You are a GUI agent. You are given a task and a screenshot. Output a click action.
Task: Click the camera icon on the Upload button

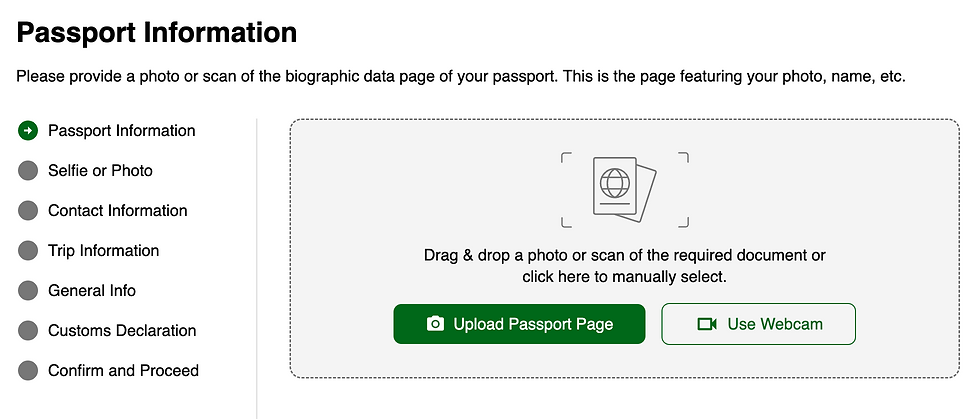click(435, 324)
